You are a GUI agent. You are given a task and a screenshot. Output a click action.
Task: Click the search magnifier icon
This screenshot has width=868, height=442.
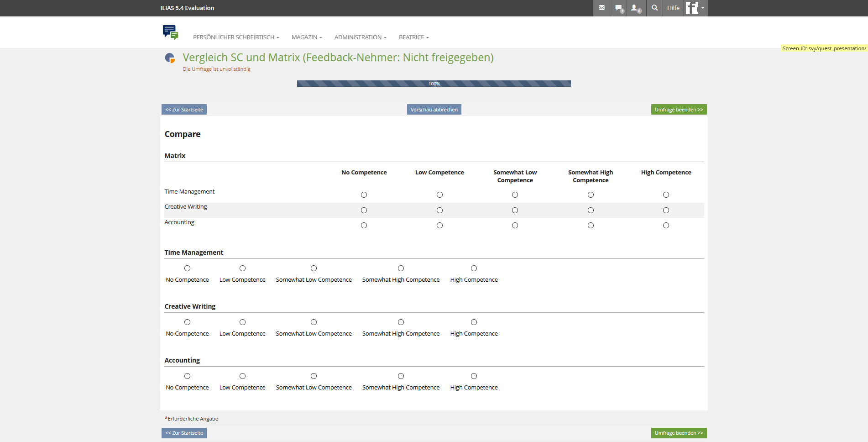click(654, 8)
